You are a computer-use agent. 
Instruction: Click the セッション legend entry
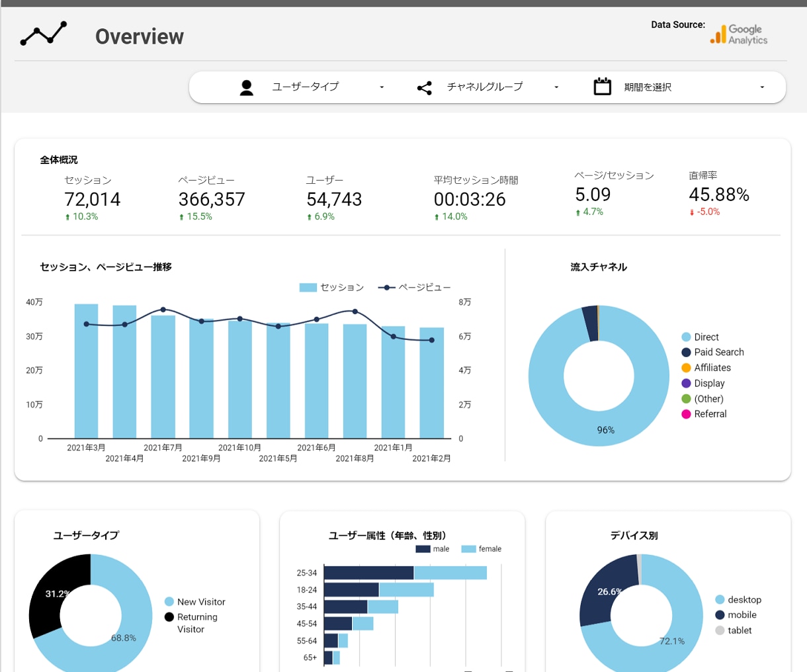coord(331,287)
